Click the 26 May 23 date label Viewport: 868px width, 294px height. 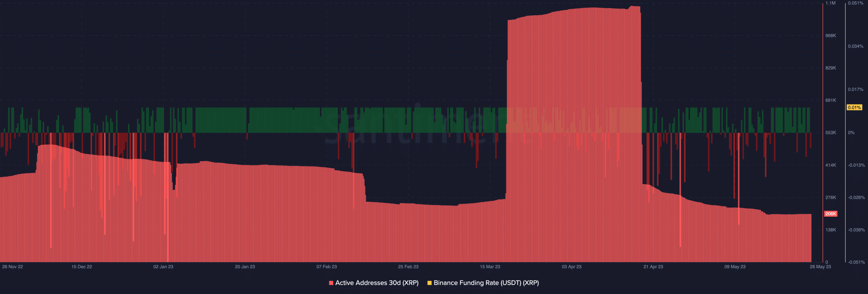821,267
